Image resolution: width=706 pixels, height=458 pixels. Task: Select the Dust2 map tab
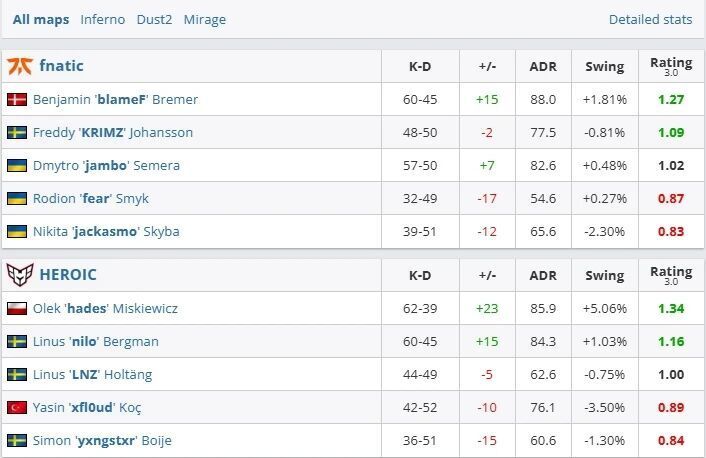point(155,19)
